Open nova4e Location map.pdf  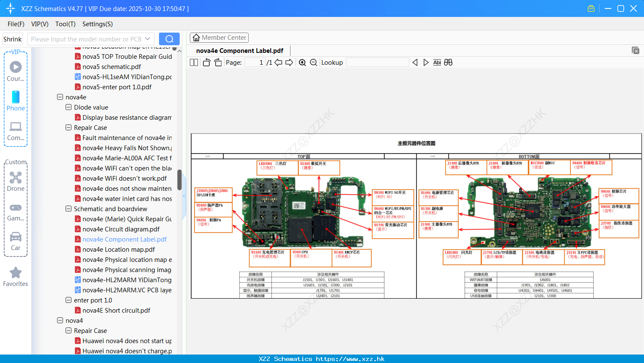click(118, 249)
